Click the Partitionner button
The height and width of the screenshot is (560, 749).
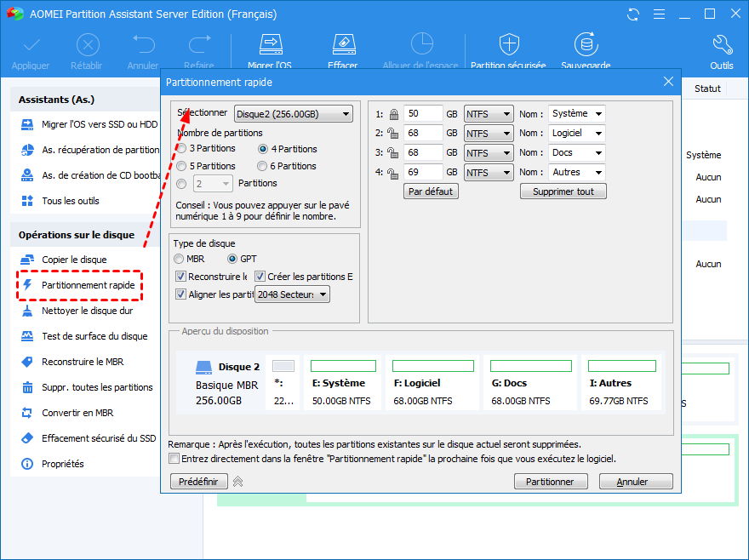[551, 482]
